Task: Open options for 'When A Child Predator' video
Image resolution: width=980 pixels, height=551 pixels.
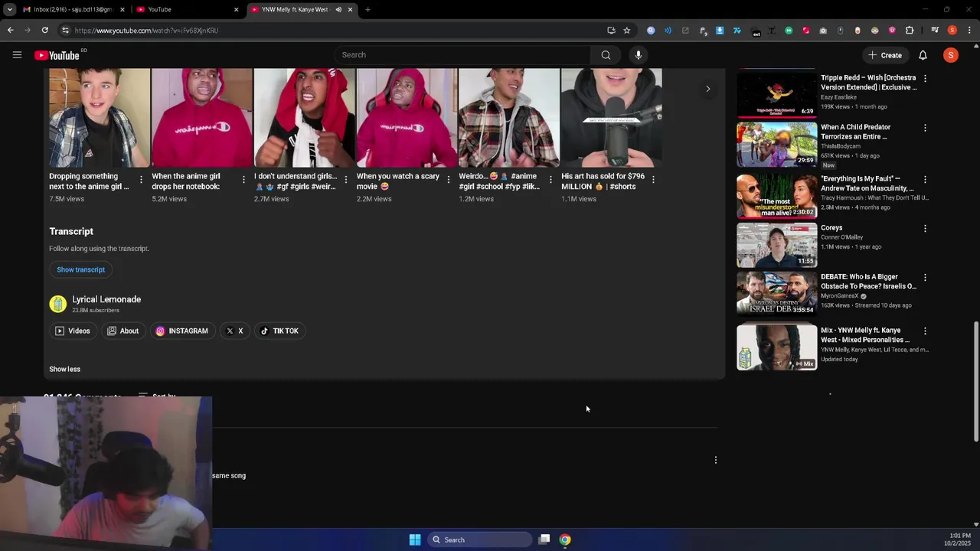Action: click(x=925, y=128)
